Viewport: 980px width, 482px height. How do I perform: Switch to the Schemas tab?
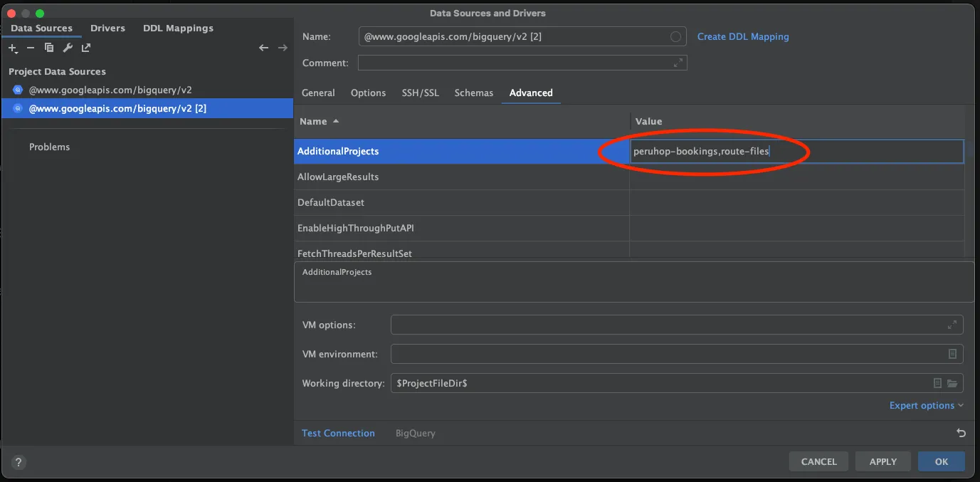[474, 93]
